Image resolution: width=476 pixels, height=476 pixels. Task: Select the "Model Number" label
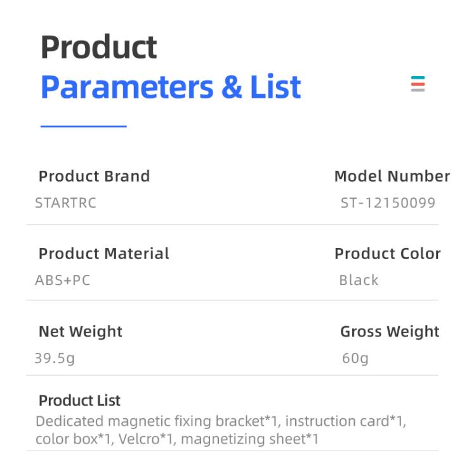coord(392,176)
